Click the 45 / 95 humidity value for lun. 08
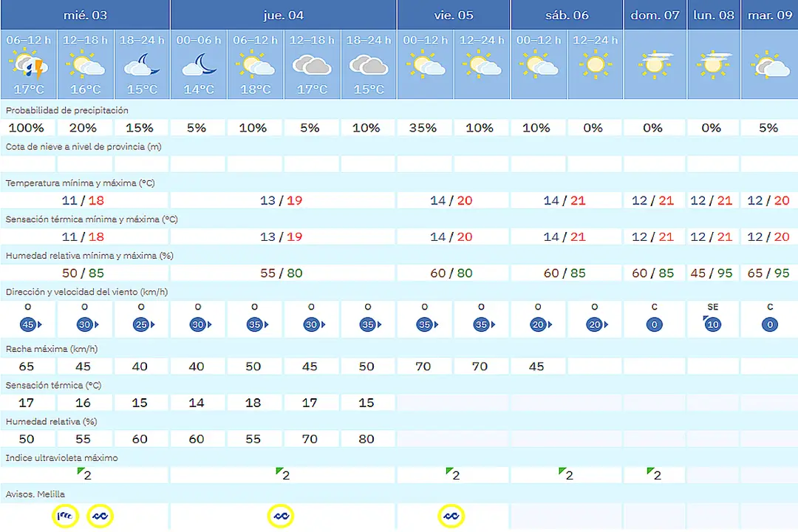This screenshot has height=532, width=798. click(712, 273)
